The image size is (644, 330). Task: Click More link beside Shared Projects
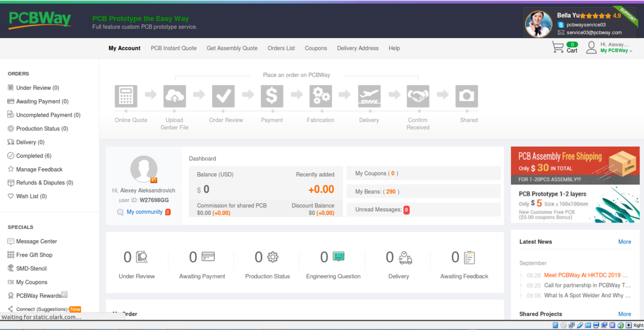coord(625,314)
